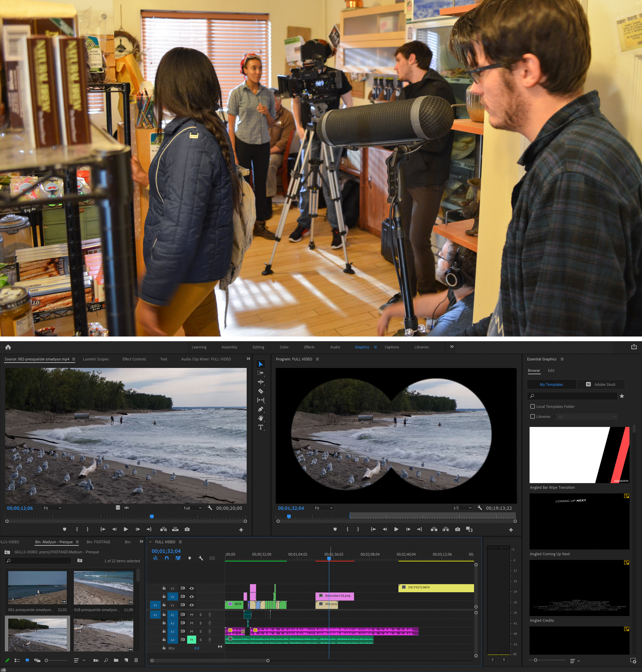Viewport: 642px width, 672px height.
Task: Click Comparison View icon in Program monitor
Action: [469, 529]
